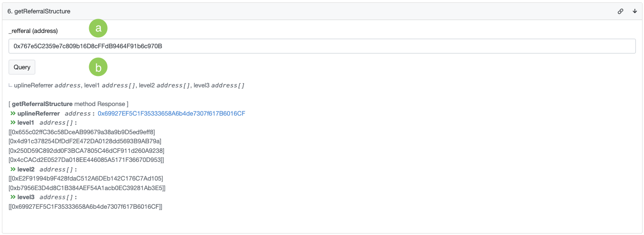The height and width of the screenshot is (235, 644).
Task: Select the level1 address starting with 0x4cCACd
Action: coord(86,160)
